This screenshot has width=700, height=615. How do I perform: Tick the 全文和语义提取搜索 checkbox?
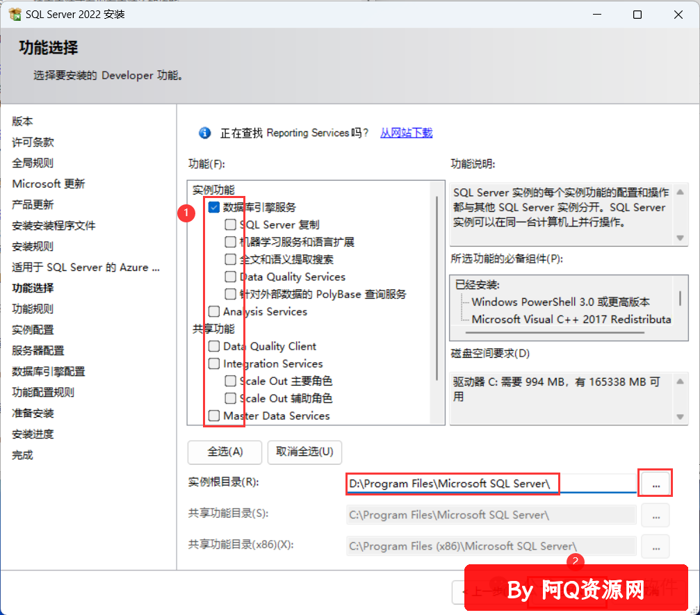click(x=230, y=259)
